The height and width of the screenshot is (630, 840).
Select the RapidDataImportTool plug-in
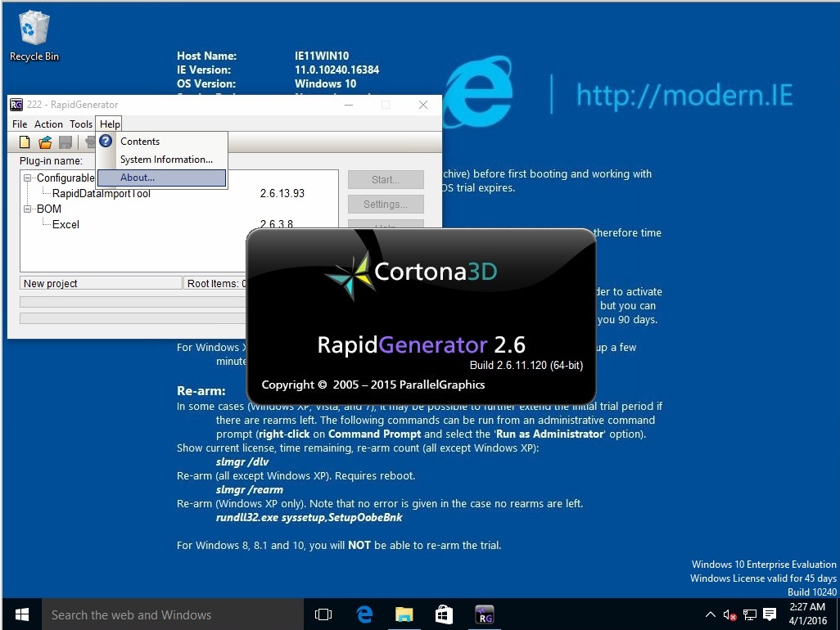[x=102, y=193]
